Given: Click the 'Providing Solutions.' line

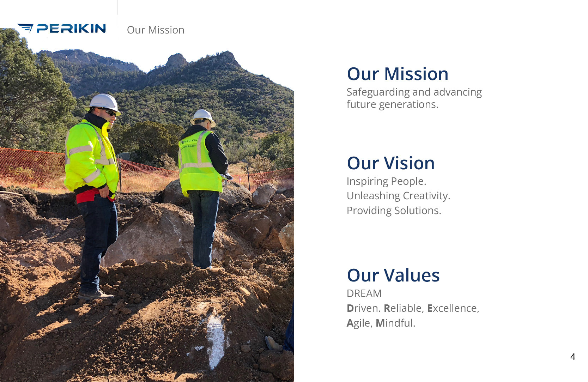Looking at the screenshot, I should pyautogui.click(x=394, y=211).
